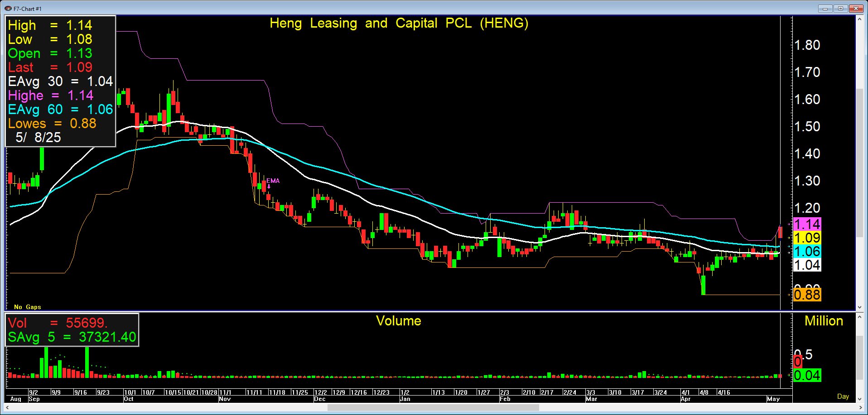Click the Low = 1.08 readout
This screenshot has width=868, height=415.
point(50,39)
